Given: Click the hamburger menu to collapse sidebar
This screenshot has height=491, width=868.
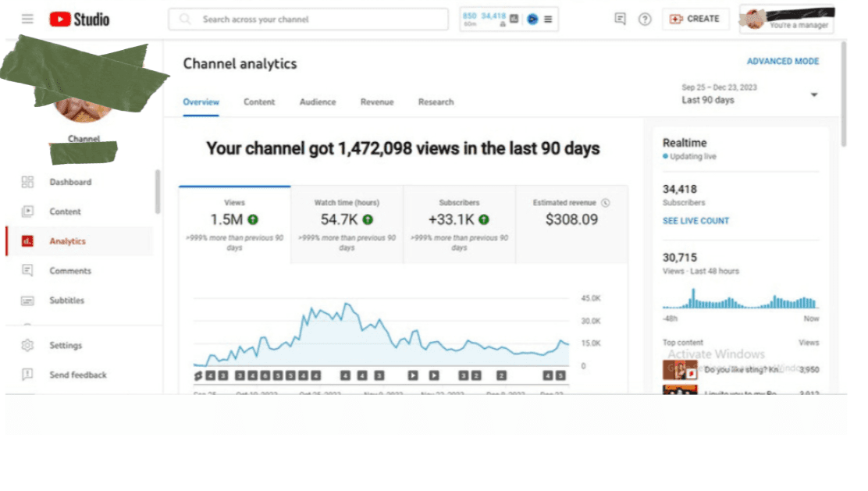Looking at the screenshot, I should pyautogui.click(x=27, y=19).
